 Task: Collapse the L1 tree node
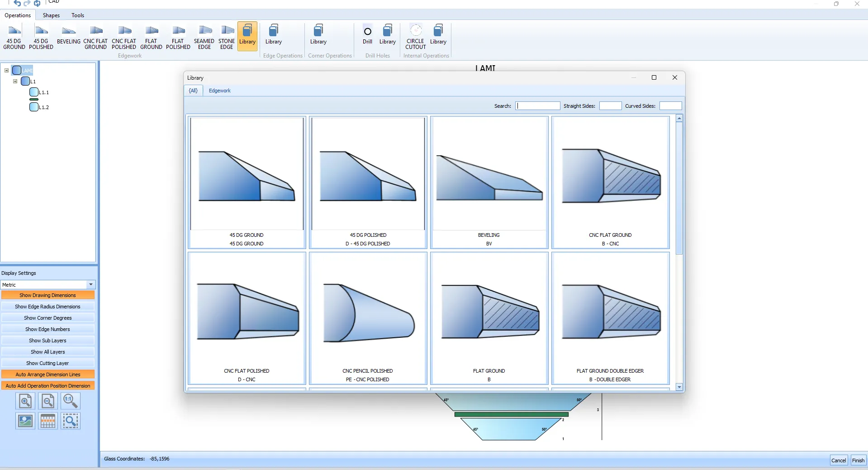[15, 82]
